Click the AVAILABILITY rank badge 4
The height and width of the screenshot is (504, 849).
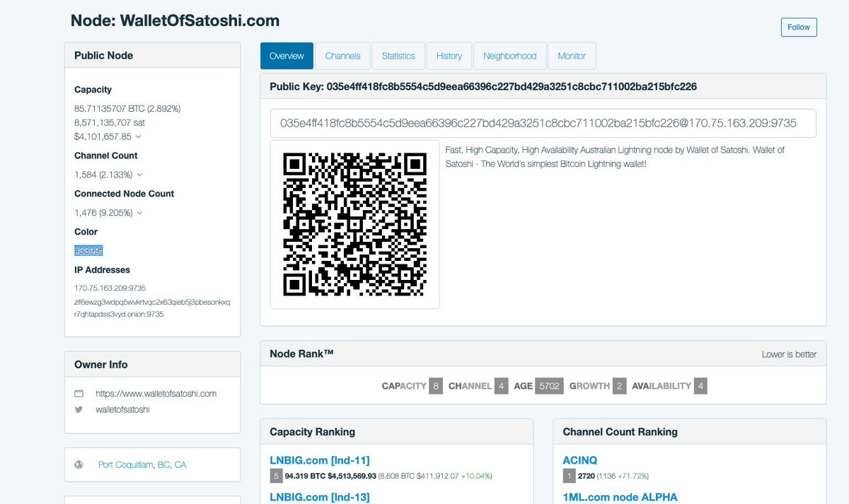[700, 386]
